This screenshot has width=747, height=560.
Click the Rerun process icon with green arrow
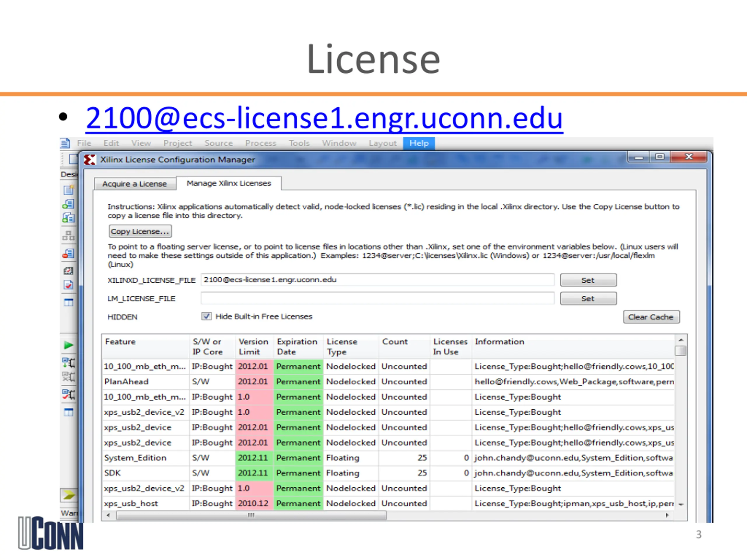point(69,363)
